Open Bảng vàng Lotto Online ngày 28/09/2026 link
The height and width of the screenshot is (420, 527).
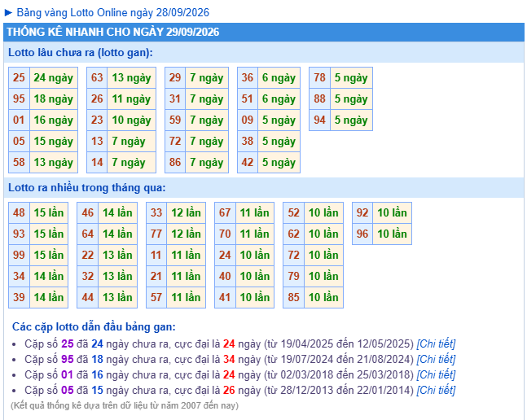(113, 13)
